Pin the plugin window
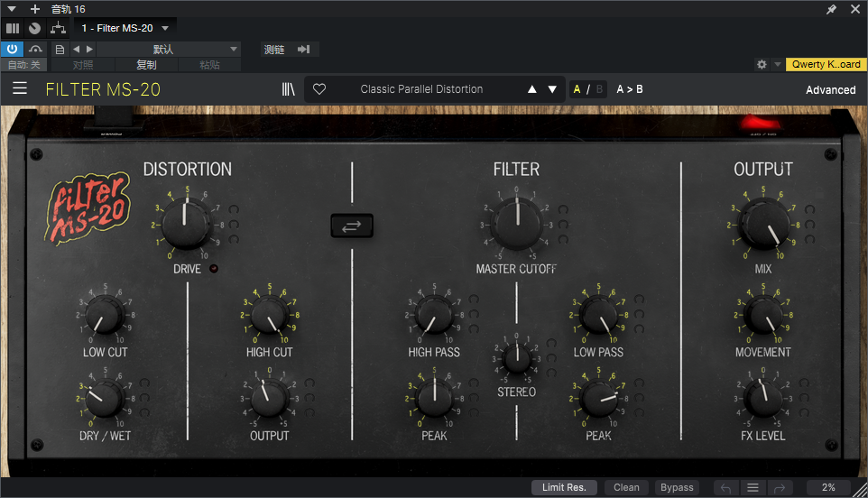Viewport: 868px width, 498px height. click(832, 9)
